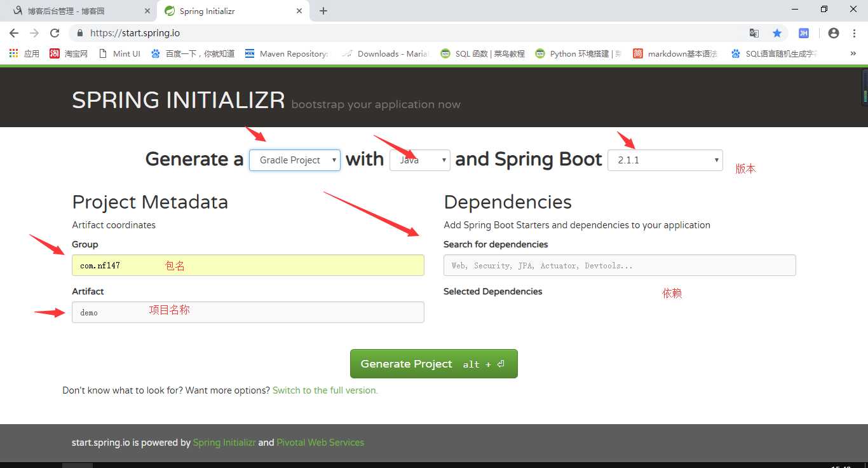Image resolution: width=868 pixels, height=468 pixels.
Task: Click the Project Metadata heading
Action: click(x=150, y=202)
